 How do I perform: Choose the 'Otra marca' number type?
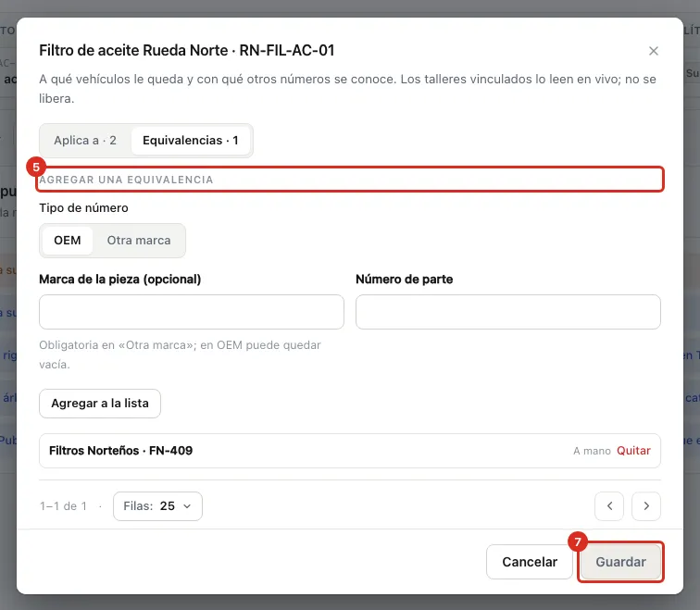(138, 240)
